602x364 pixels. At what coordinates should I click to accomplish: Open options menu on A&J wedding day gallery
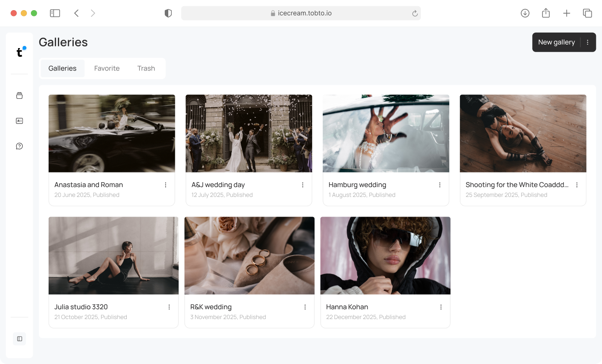pos(303,184)
